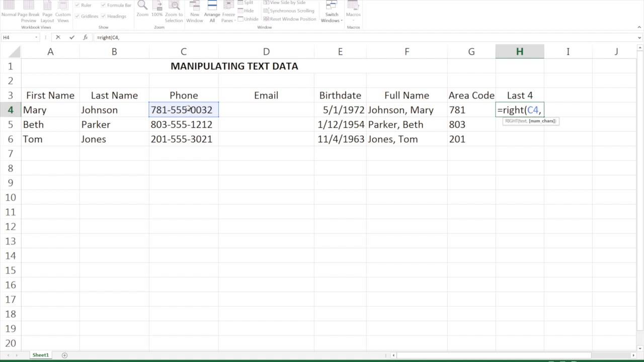The height and width of the screenshot is (362, 644).
Task: Confirm the formula with the checkmark icon
Action: tap(71, 37)
